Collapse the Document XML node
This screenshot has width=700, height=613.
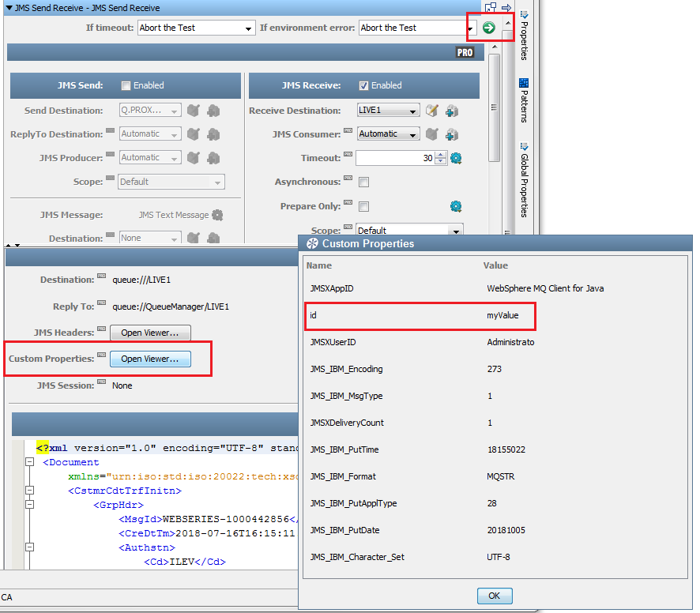pyautogui.click(x=30, y=463)
